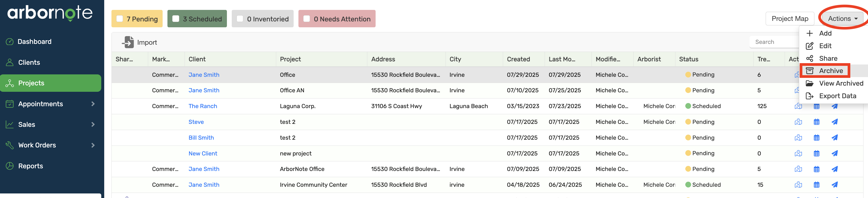Click calendar icon in Steve's test 2 row
The image size is (868, 198).
pyautogui.click(x=816, y=122)
